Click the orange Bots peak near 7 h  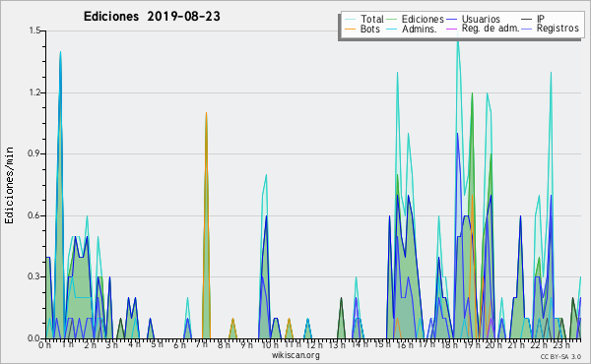click(206, 113)
